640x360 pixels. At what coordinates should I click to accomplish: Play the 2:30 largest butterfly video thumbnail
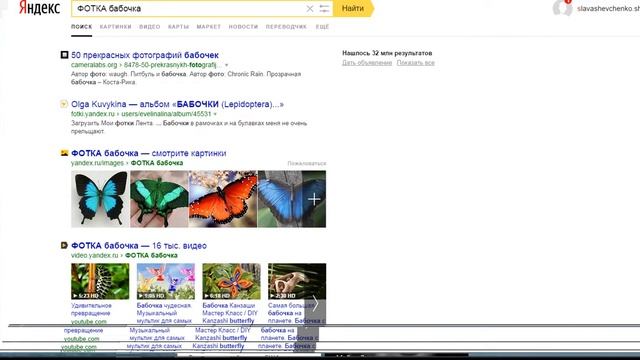click(297, 281)
